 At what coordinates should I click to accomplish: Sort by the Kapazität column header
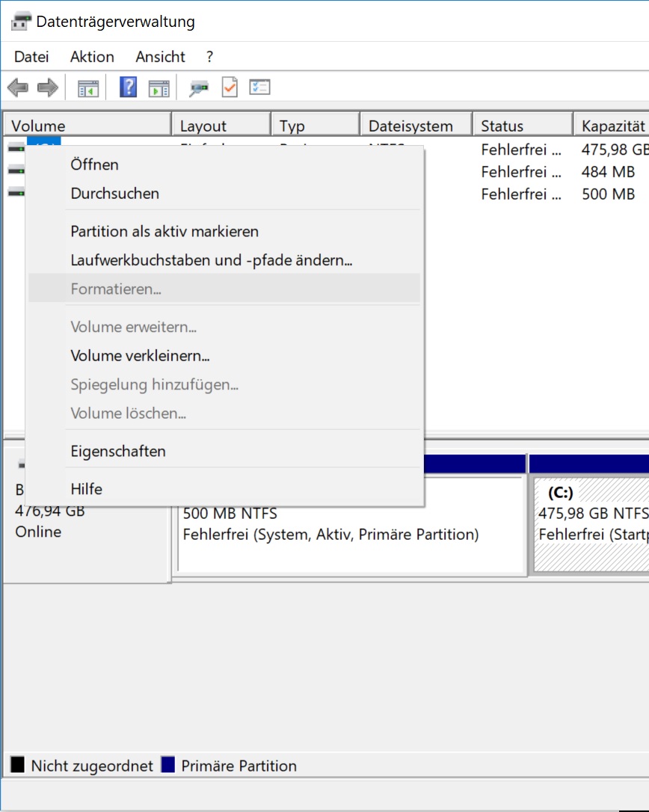(612, 126)
